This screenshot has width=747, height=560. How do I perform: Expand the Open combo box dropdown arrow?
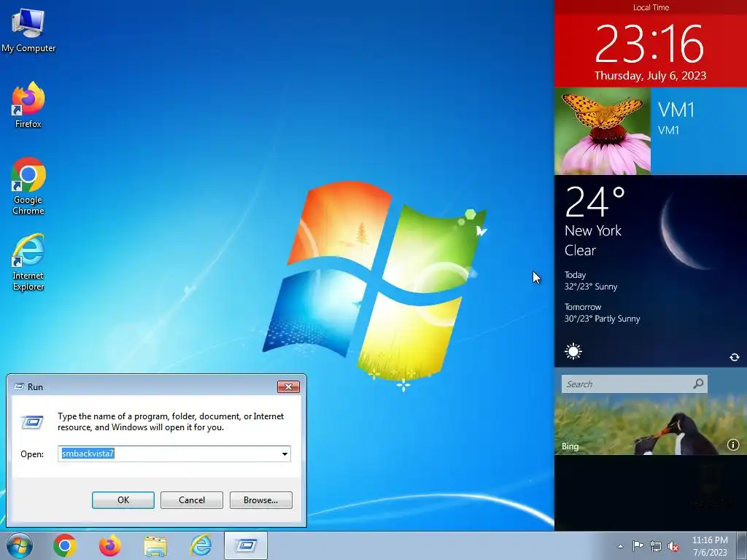click(285, 454)
